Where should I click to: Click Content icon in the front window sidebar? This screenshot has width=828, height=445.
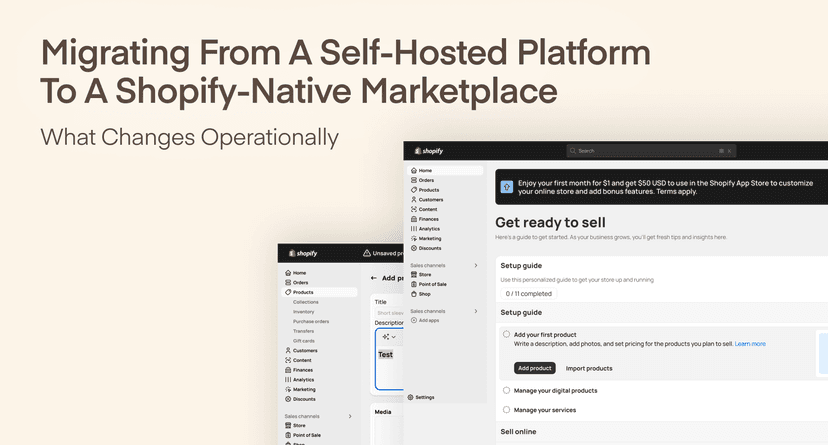point(414,209)
